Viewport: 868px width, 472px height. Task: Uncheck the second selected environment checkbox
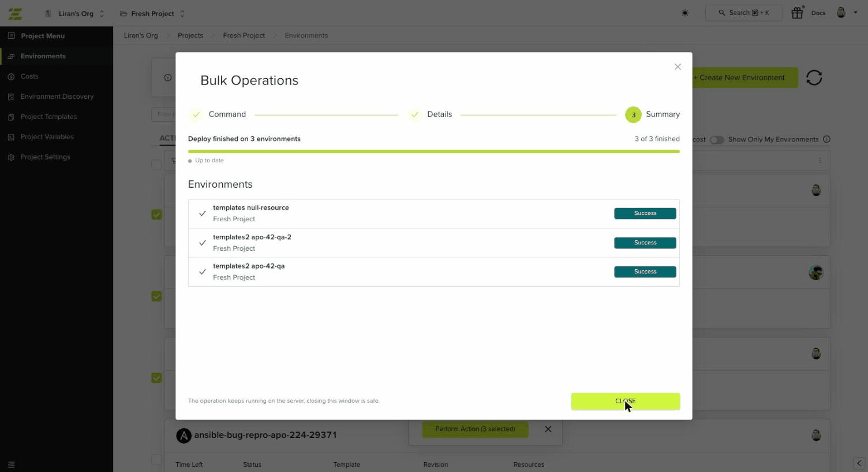tap(156, 296)
